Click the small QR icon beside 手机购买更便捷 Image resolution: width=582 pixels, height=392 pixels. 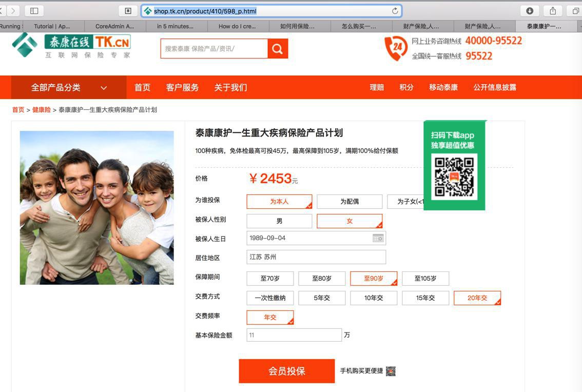click(391, 371)
